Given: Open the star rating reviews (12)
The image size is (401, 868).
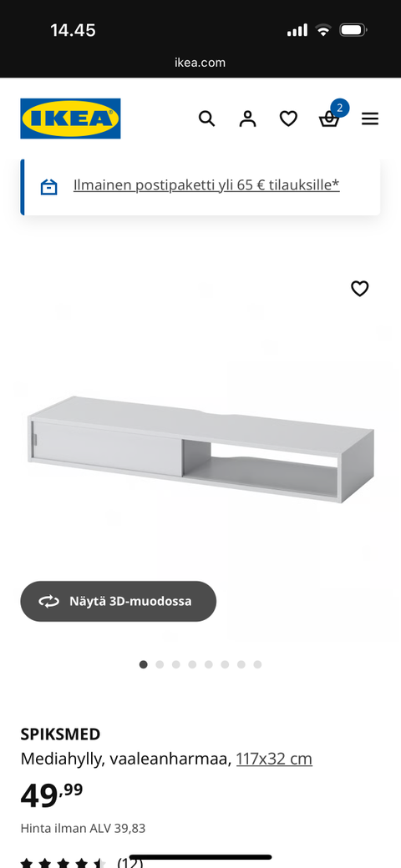Looking at the screenshot, I should click(x=81, y=862).
